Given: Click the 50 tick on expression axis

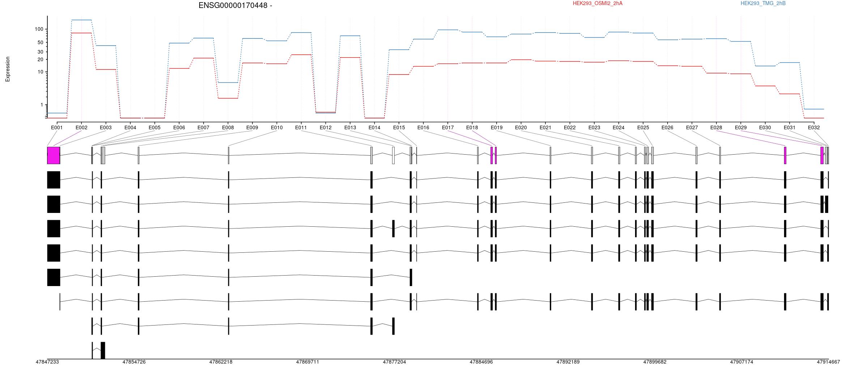Looking at the screenshot, I should coord(41,42).
